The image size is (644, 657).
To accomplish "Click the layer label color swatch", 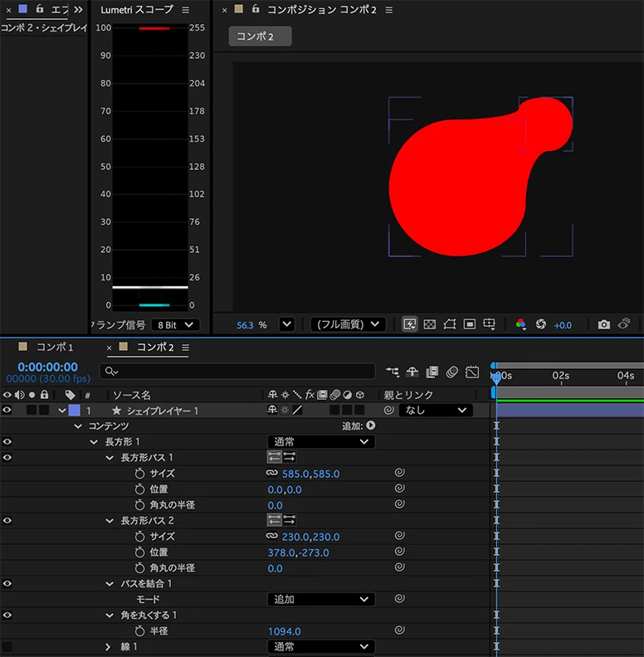I will (x=74, y=410).
